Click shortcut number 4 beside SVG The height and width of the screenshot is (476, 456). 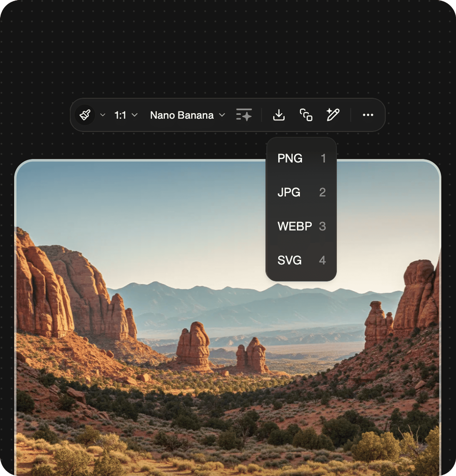322,260
